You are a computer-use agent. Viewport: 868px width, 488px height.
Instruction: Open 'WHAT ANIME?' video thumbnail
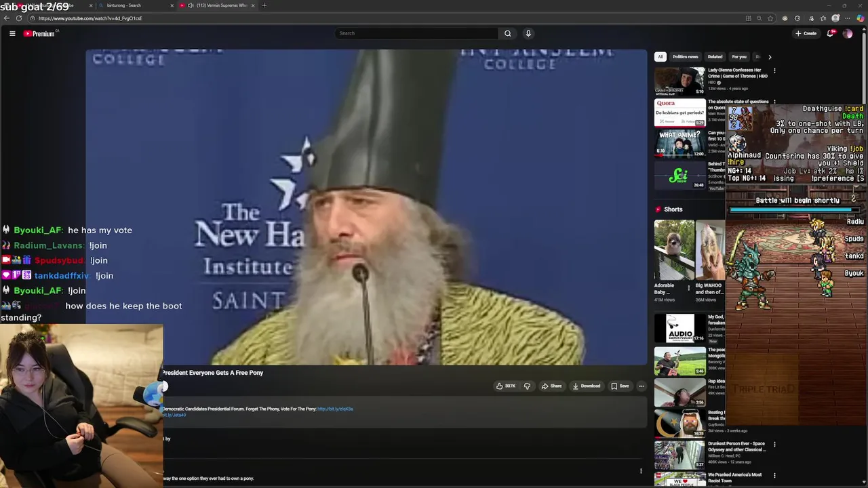679,144
